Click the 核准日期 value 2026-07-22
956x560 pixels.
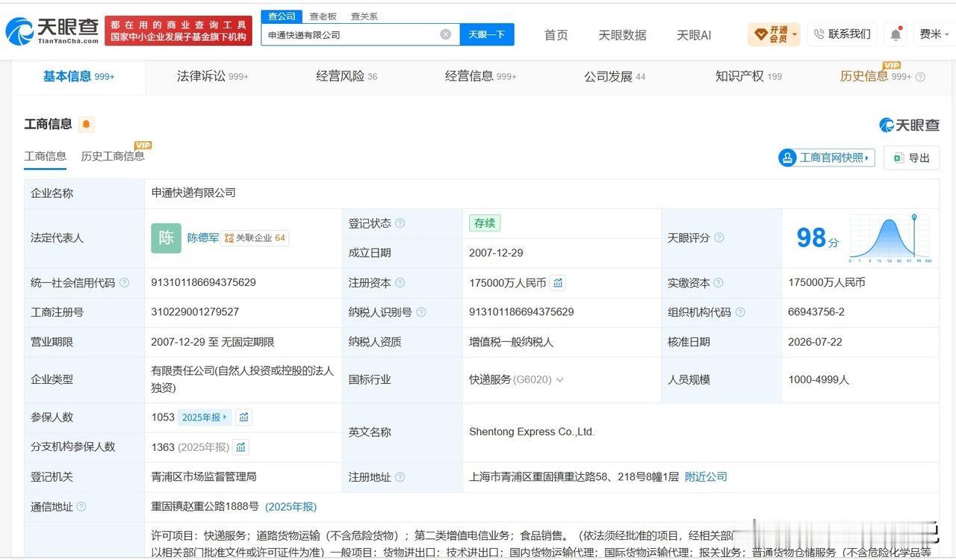tap(815, 342)
